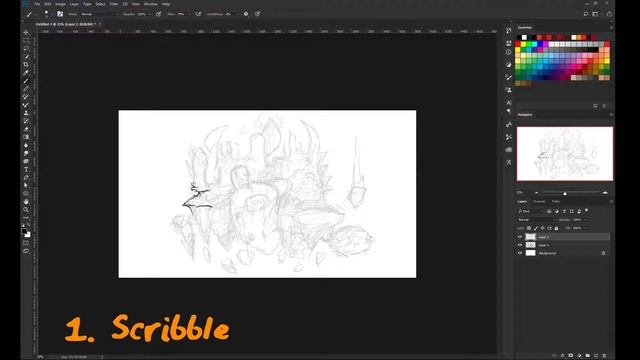This screenshot has width=640, height=360.
Task: Select the Gradient tool
Action: tap(26, 137)
